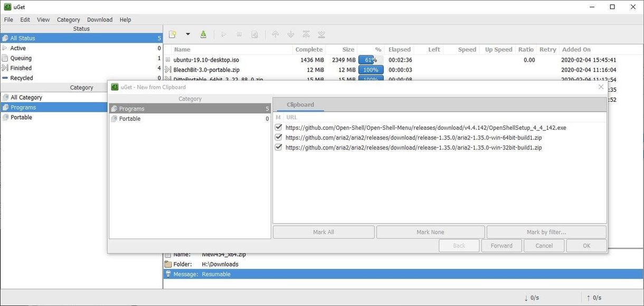Open the View menu

coord(43,20)
